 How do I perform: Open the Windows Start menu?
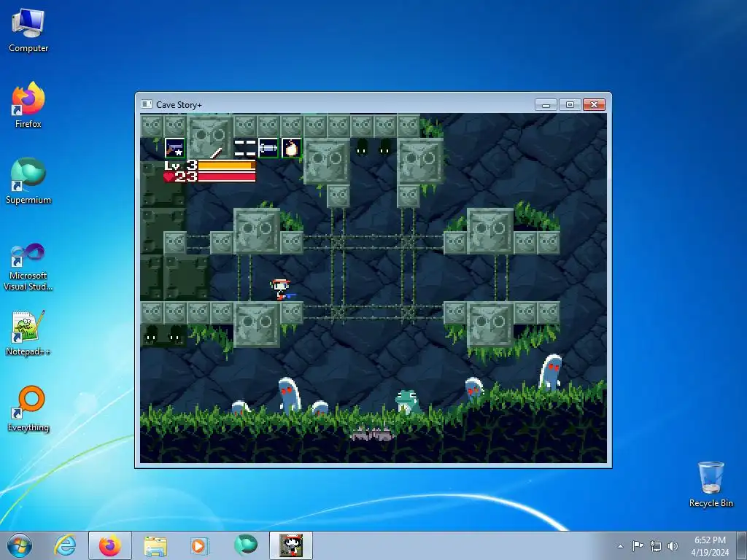point(20,545)
